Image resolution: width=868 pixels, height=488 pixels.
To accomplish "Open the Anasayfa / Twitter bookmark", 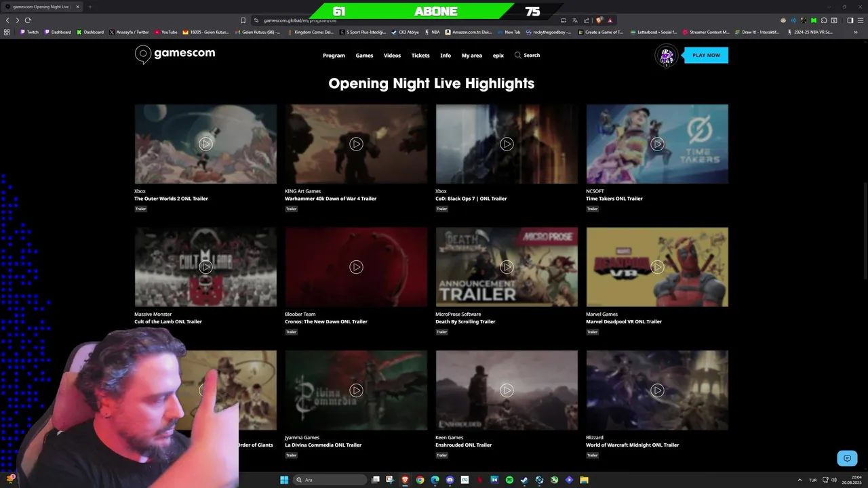I will tap(129, 32).
